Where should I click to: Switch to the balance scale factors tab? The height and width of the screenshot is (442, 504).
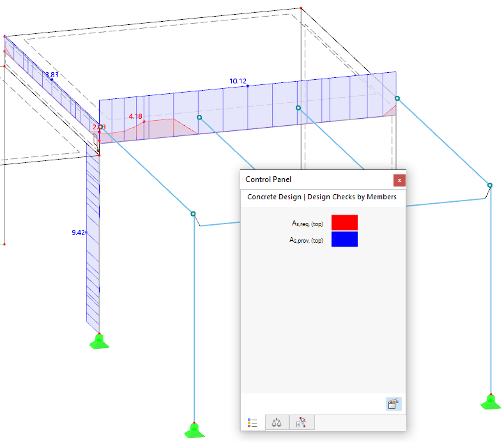click(277, 422)
